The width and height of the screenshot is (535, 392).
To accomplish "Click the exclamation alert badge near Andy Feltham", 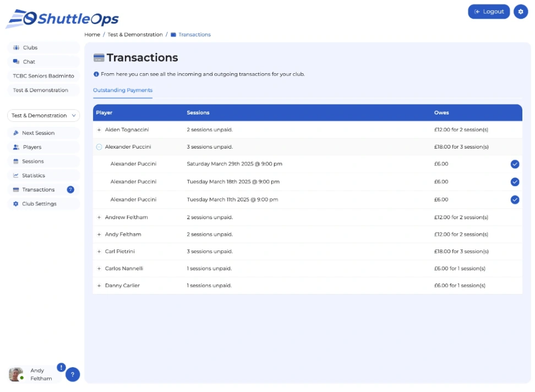I will [x=61, y=367].
